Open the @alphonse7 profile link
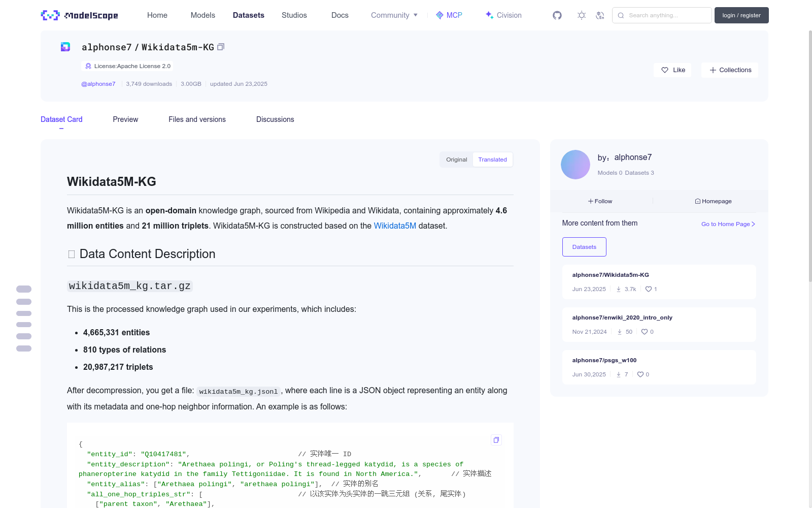The height and width of the screenshot is (508, 812). [x=98, y=84]
